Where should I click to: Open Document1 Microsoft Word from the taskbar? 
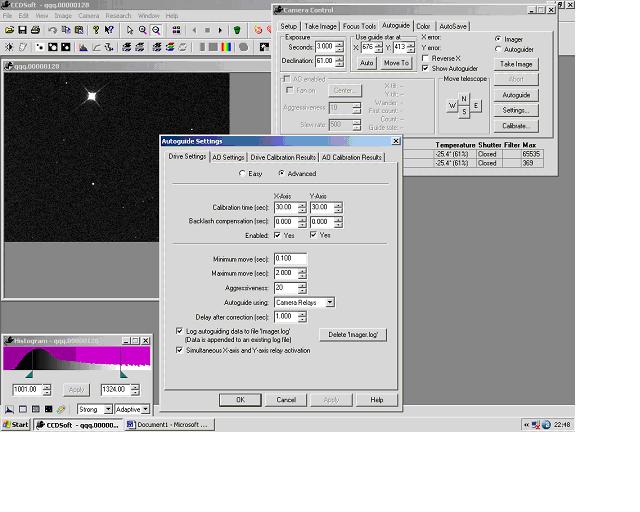click(x=169, y=425)
